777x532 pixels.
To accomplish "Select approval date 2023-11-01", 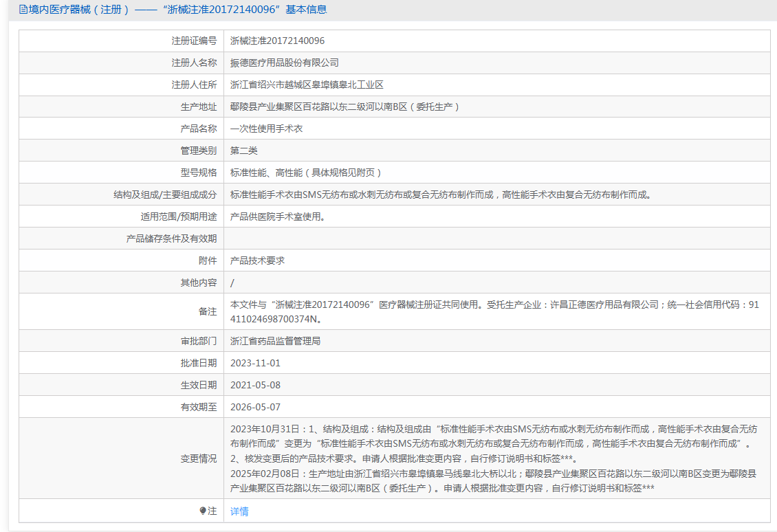I will (x=255, y=363).
